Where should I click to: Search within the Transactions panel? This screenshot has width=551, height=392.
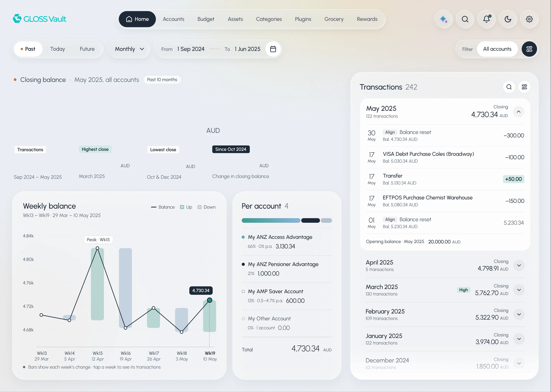click(509, 87)
